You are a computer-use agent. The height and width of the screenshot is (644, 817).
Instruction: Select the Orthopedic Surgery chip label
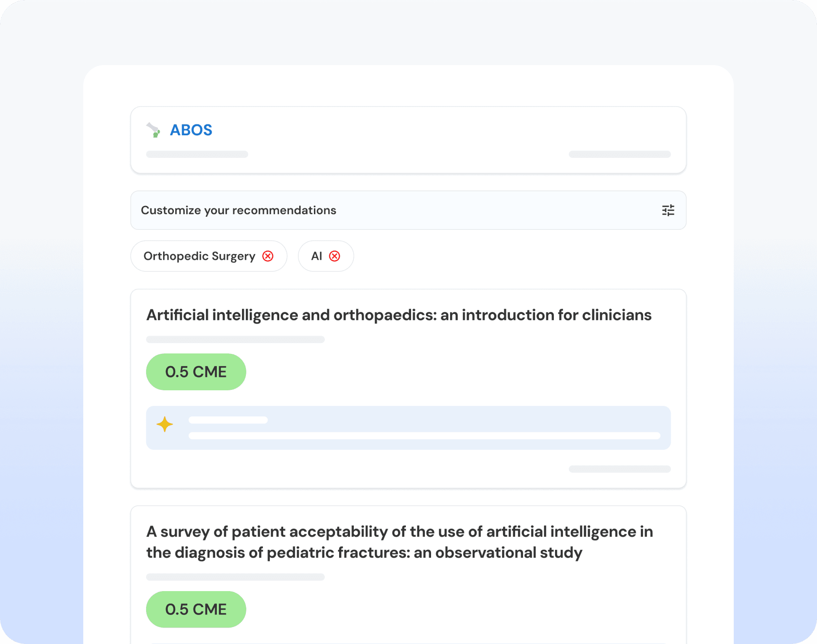pyautogui.click(x=199, y=256)
